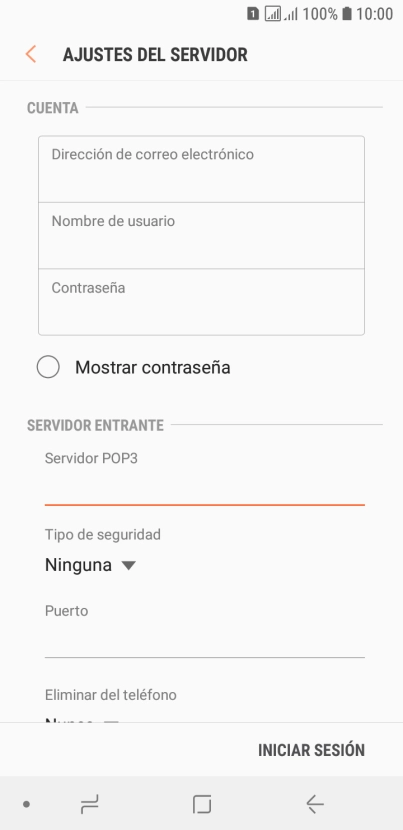Image resolution: width=403 pixels, height=830 pixels.
Task: Focus the Contraseña field
Action: click(x=201, y=302)
